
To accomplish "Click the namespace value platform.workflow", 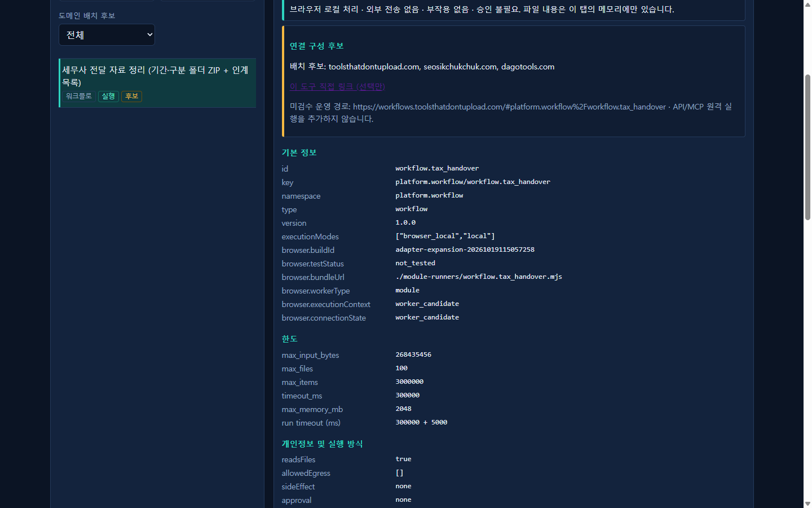I will click(429, 195).
